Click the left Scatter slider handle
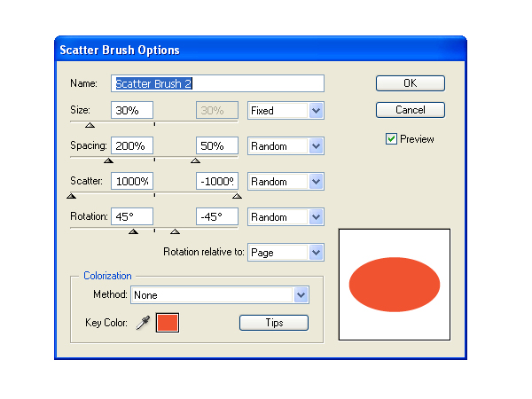 [71, 196]
